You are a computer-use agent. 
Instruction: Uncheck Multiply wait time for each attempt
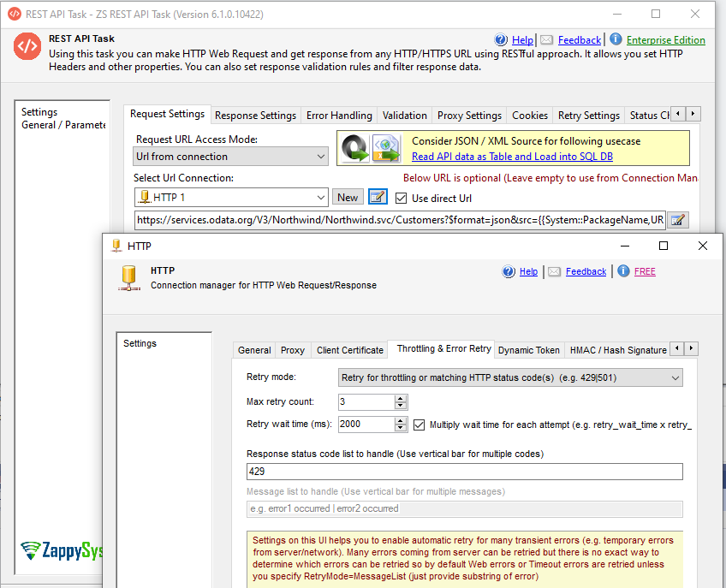click(419, 425)
